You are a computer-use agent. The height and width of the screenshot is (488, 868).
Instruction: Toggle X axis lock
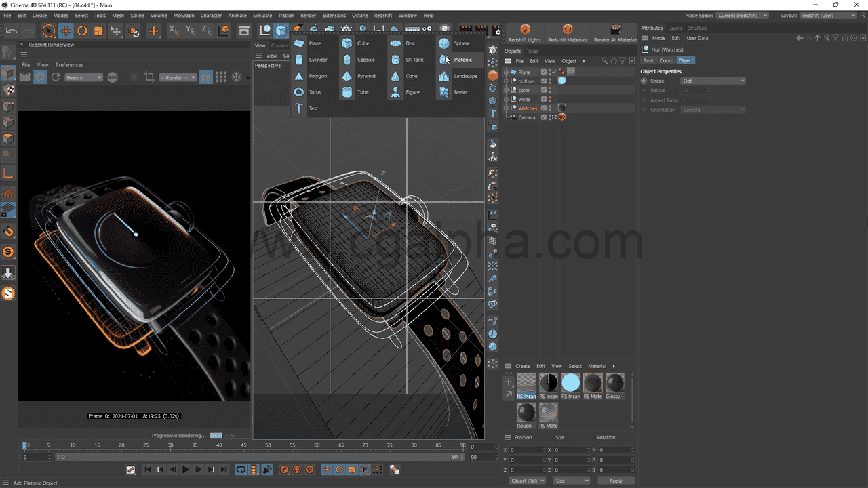coord(174,30)
